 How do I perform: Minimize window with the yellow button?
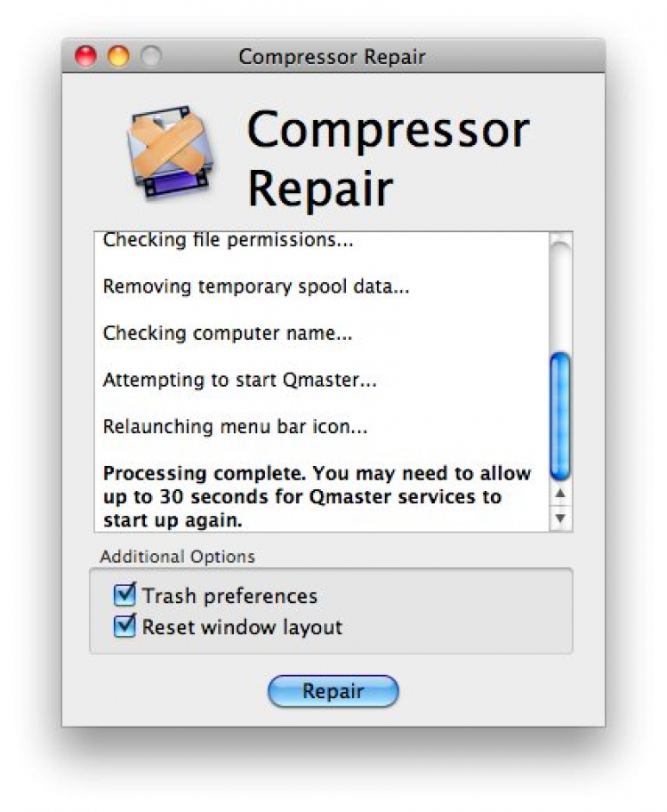(x=118, y=57)
